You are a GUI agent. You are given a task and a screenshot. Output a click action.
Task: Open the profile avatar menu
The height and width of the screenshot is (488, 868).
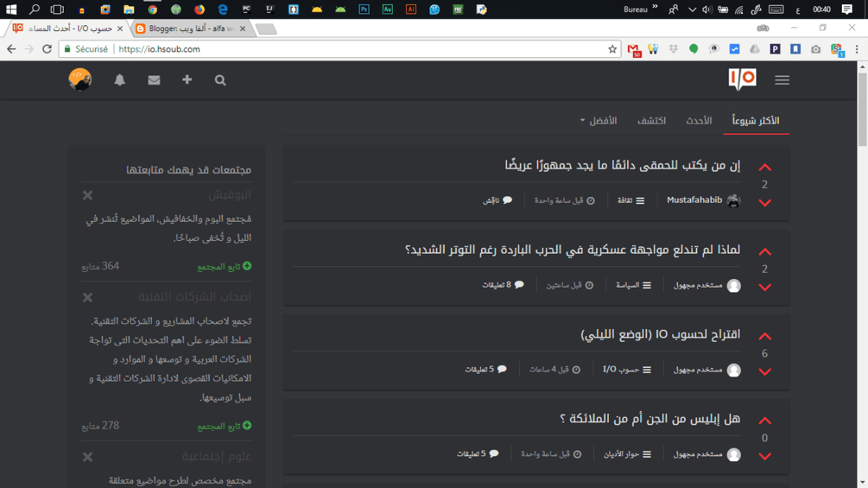[x=80, y=80]
